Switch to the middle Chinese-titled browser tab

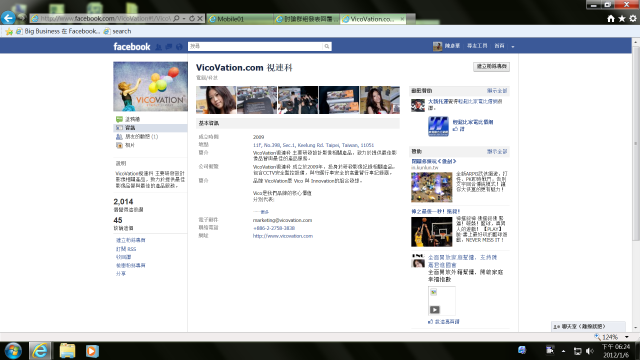(307, 19)
